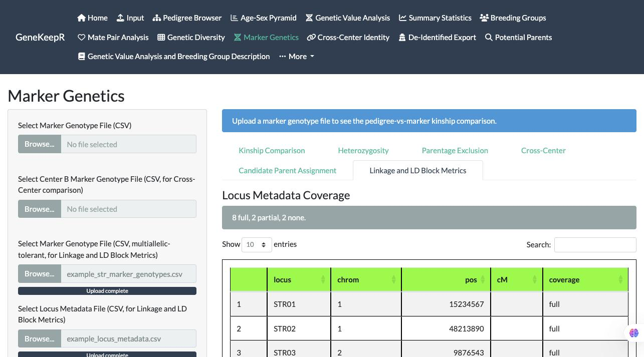Open the Breeding Groups page
Image resolution: width=644 pixels, height=357 pixels.
click(513, 18)
